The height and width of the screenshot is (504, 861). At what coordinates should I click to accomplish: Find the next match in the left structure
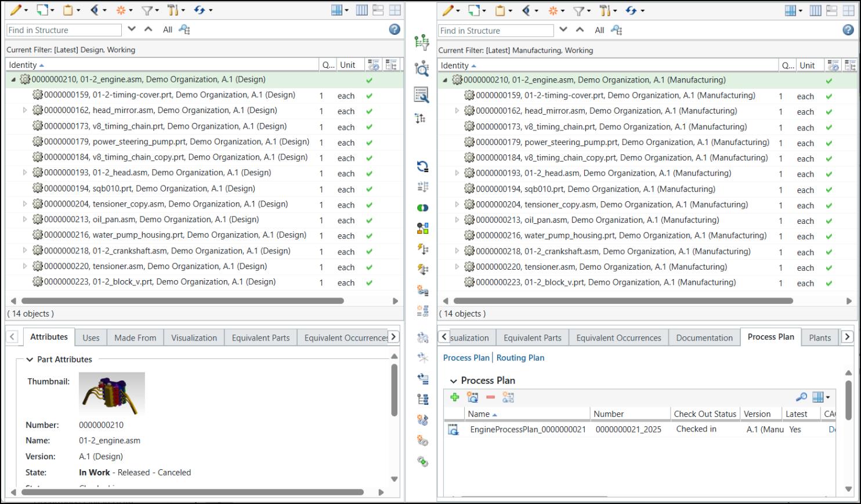(x=132, y=30)
